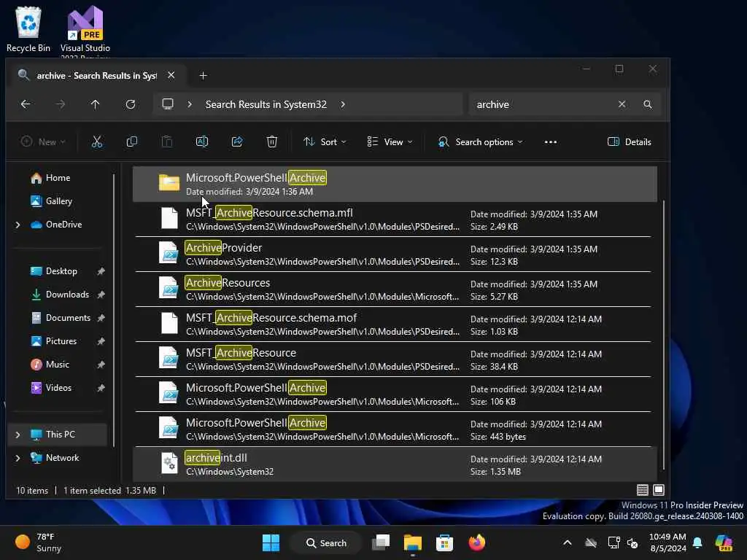Open the See more ellipsis menu
Screen dimensions: 747x560
click(x=551, y=142)
